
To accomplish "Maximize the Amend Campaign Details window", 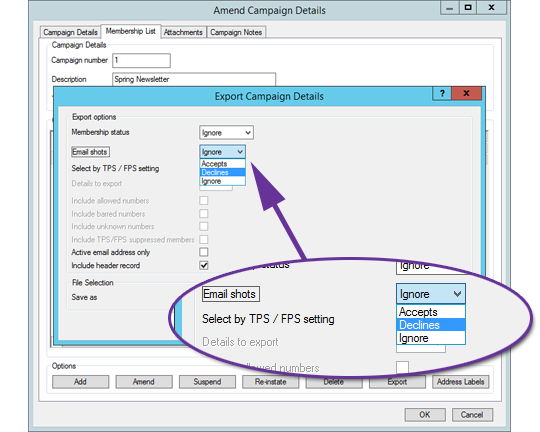I will [468, 8].
